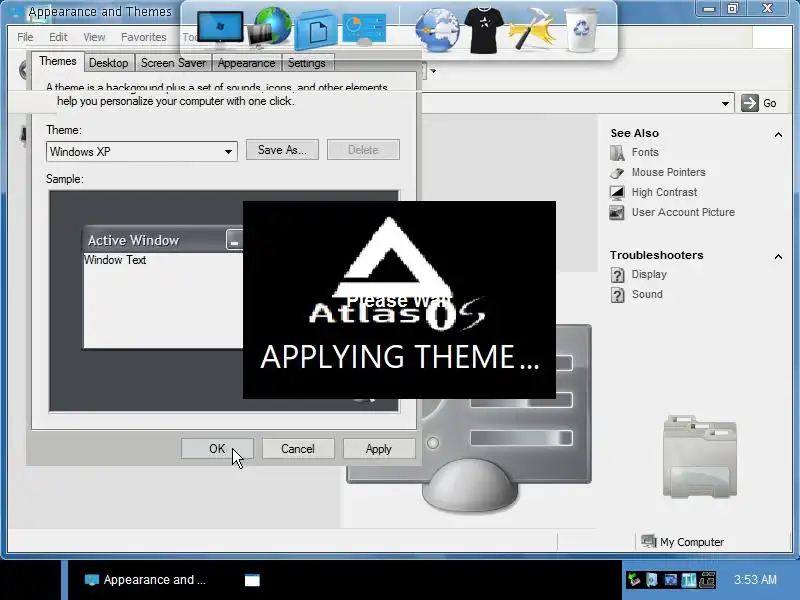Open the Sound troubleshooter link
800x600 pixels.
(x=647, y=294)
